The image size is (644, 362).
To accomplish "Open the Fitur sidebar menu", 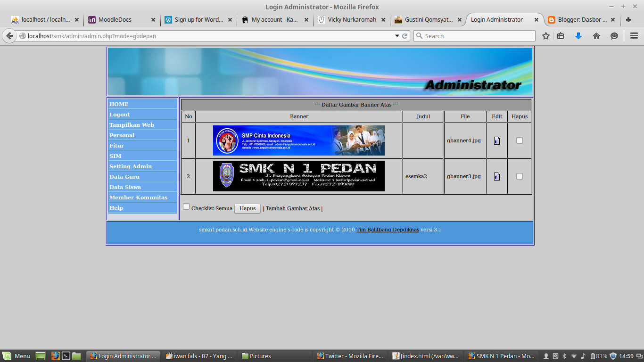I will 142,145.
